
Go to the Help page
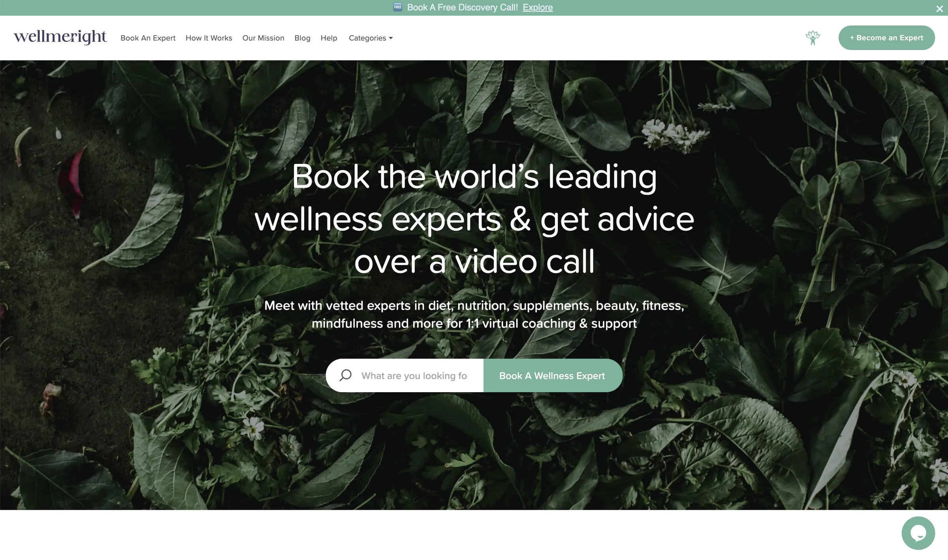(329, 38)
